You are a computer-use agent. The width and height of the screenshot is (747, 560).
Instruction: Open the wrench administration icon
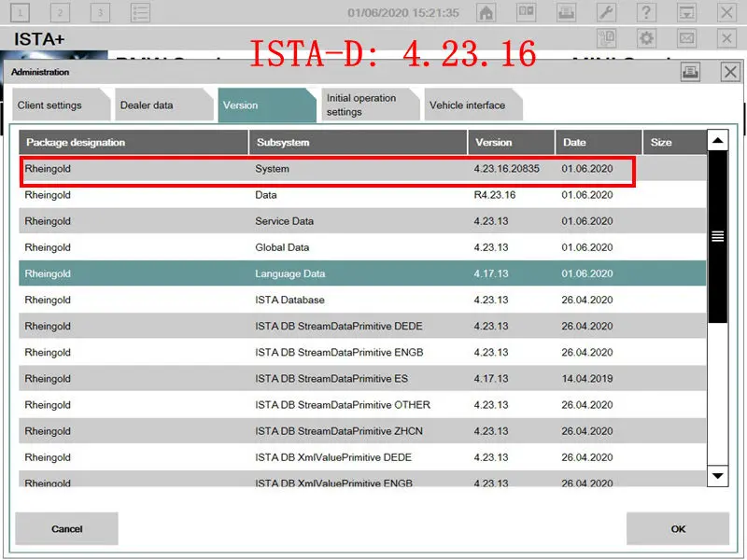pos(606,12)
